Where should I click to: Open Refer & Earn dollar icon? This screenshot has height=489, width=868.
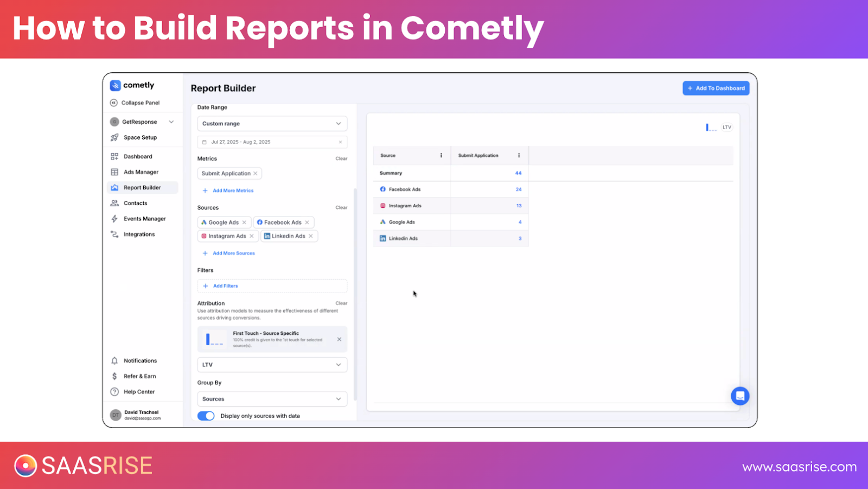[114, 376]
